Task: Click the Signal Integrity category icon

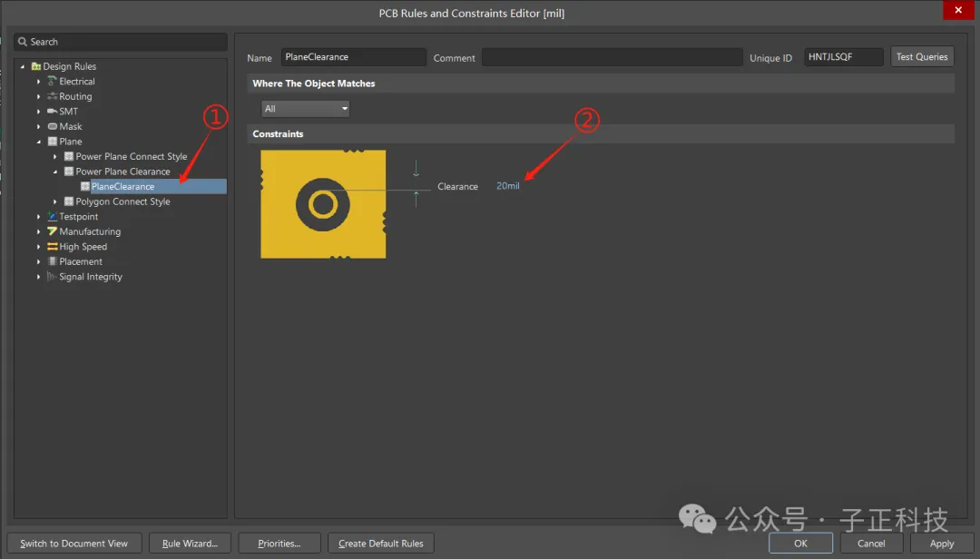Action: (53, 277)
